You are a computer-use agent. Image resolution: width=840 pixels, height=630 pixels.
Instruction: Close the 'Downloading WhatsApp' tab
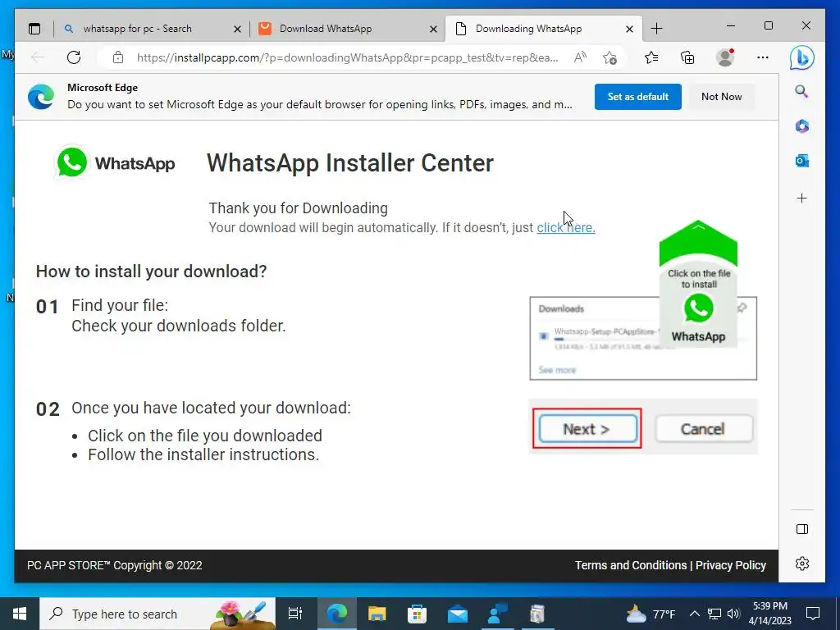pos(629,29)
